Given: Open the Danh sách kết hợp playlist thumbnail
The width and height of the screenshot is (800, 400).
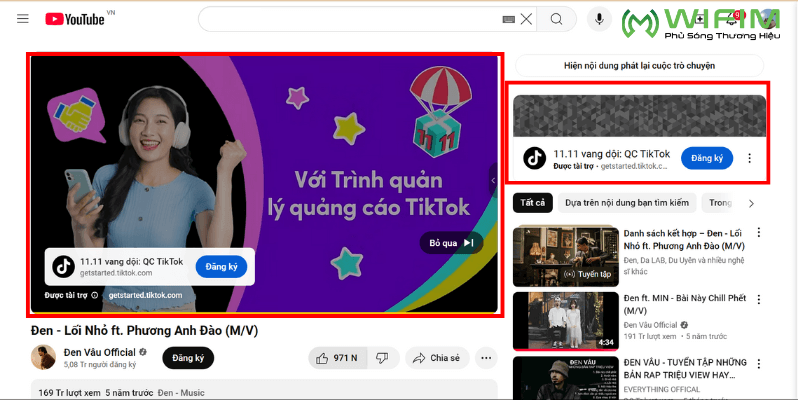Looking at the screenshot, I should (565, 256).
